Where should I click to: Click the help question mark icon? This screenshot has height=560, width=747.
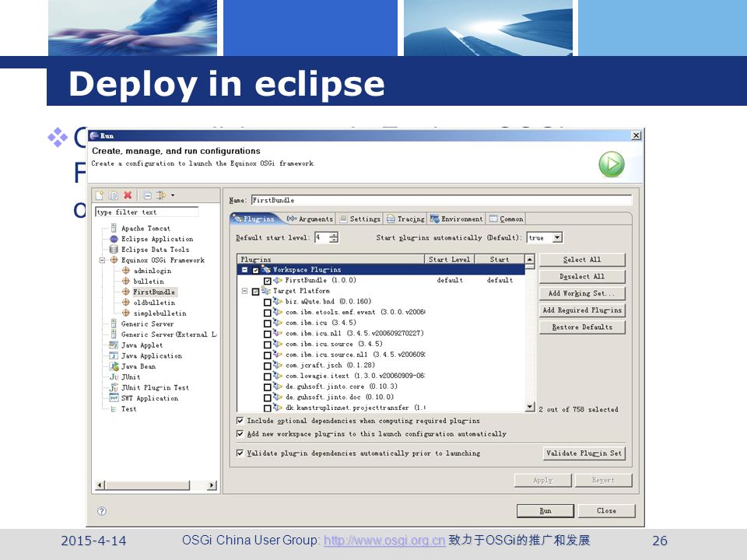(x=101, y=511)
